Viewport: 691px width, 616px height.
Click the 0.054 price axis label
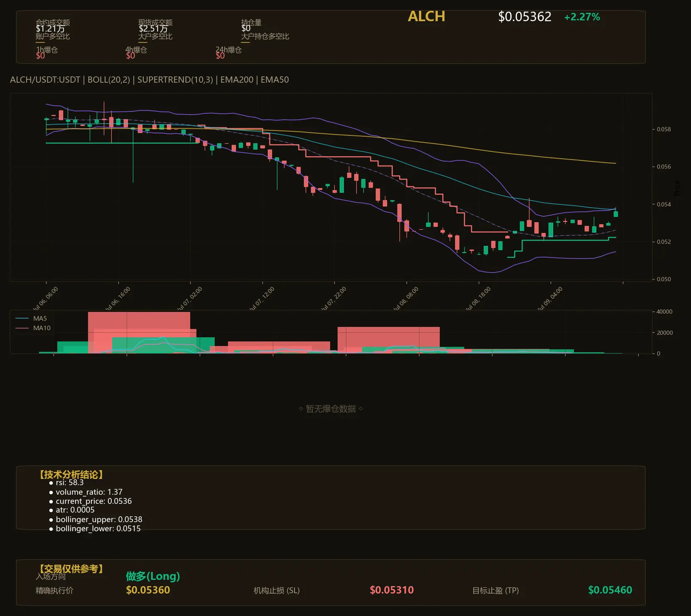[x=664, y=204]
